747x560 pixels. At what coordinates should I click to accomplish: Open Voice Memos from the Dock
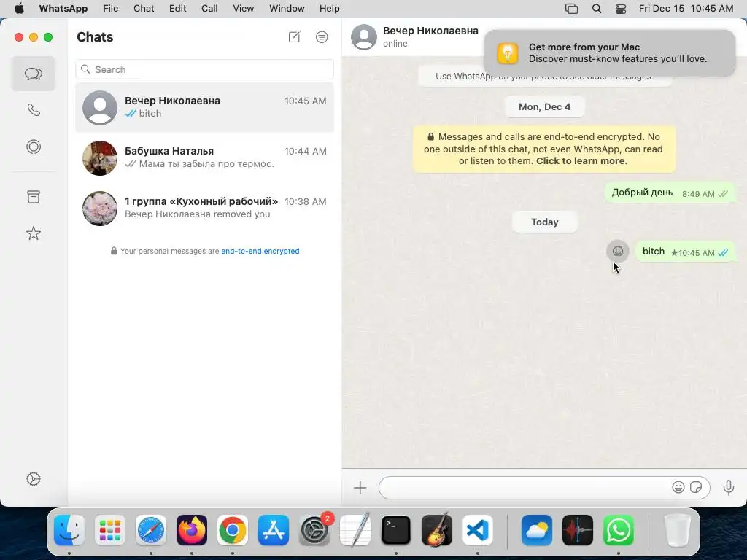(x=578, y=530)
